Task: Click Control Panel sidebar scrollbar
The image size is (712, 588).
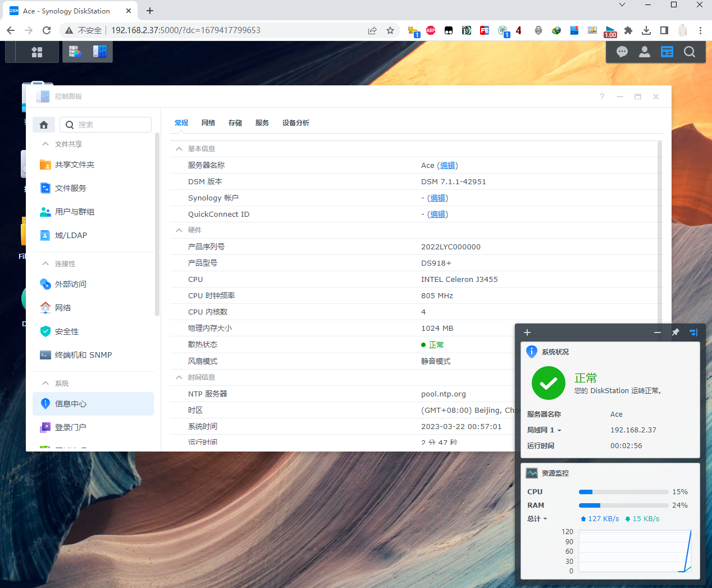Action: click(157, 225)
